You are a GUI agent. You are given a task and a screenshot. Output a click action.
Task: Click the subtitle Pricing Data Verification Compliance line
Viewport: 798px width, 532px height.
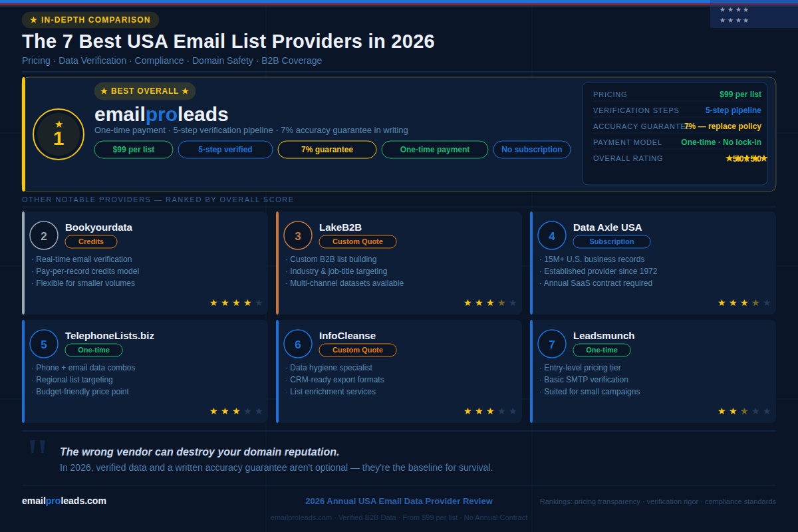tap(172, 61)
